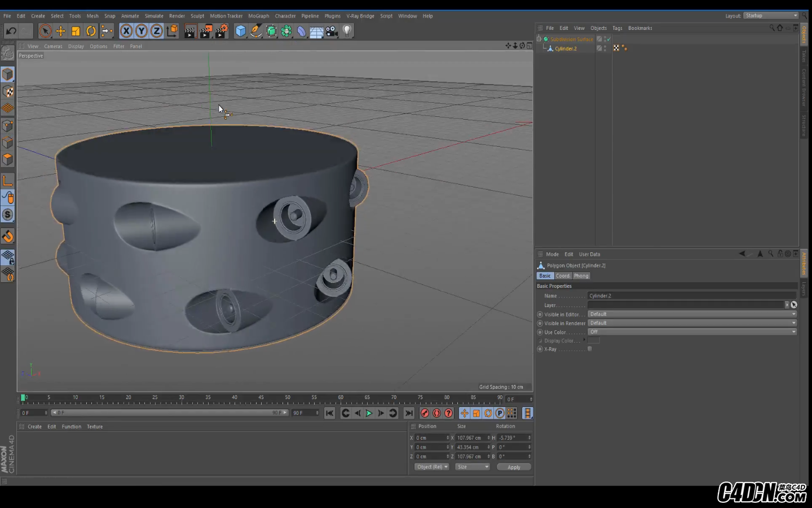Open the Use Color dropdown

tap(692, 332)
